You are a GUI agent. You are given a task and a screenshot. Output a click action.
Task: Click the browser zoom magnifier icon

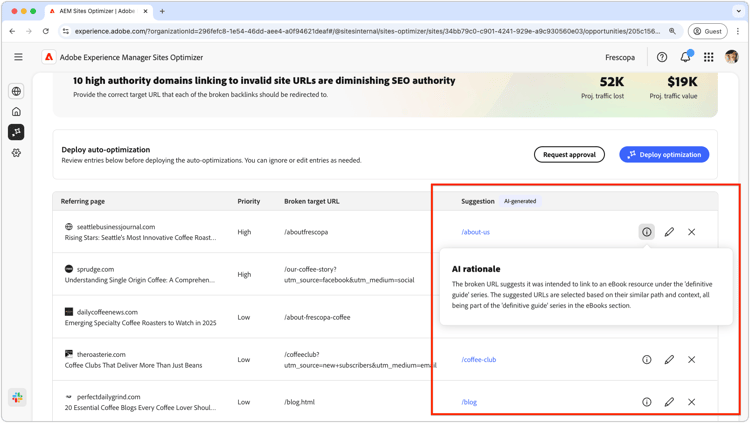[x=672, y=31]
